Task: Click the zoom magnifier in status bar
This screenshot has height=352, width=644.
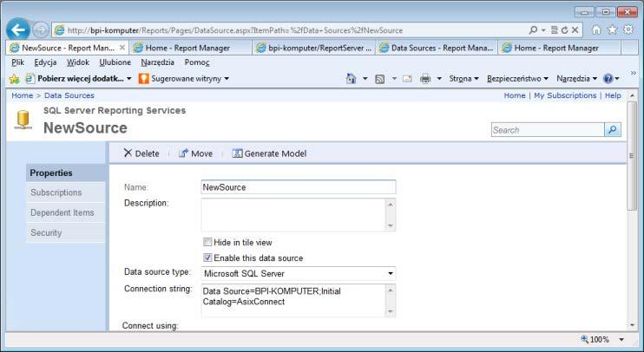Action: 584,339
